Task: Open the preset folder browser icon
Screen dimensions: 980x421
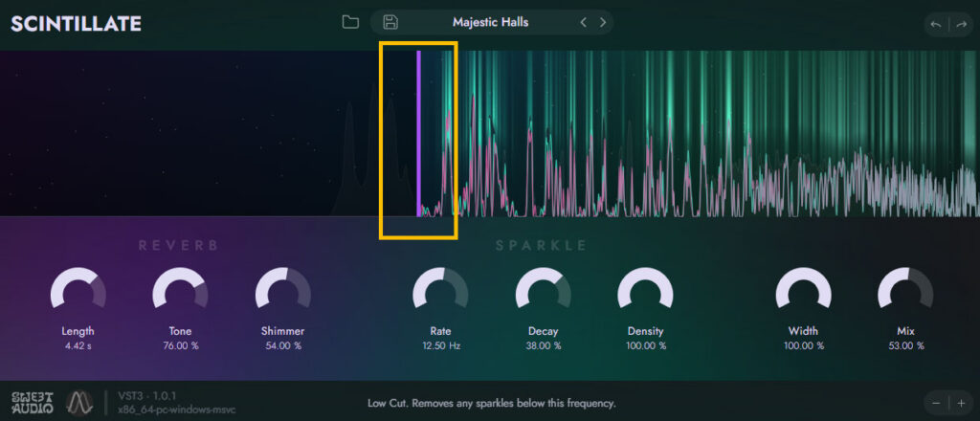Action: (x=350, y=23)
